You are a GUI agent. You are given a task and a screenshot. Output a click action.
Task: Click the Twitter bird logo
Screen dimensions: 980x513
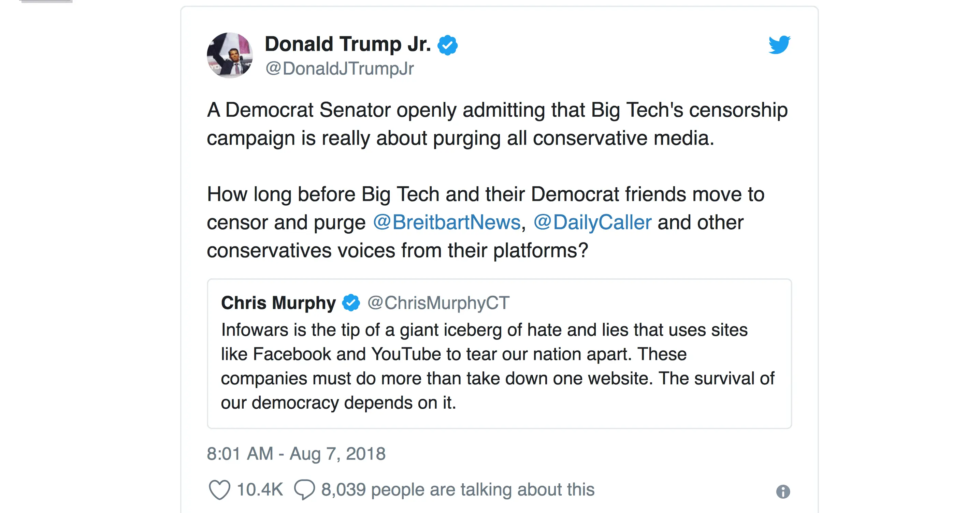(x=779, y=45)
